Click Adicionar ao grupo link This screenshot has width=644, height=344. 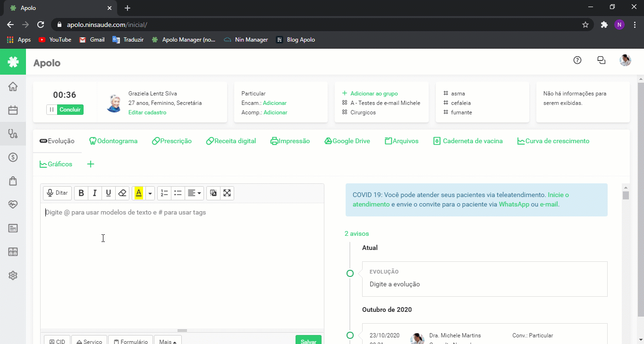pyautogui.click(x=370, y=94)
